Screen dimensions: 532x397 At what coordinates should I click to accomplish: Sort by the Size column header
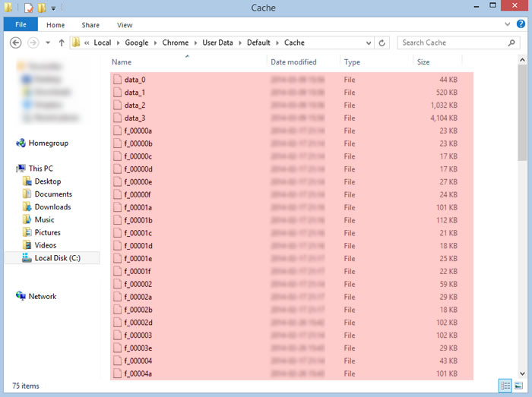point(423,62)
